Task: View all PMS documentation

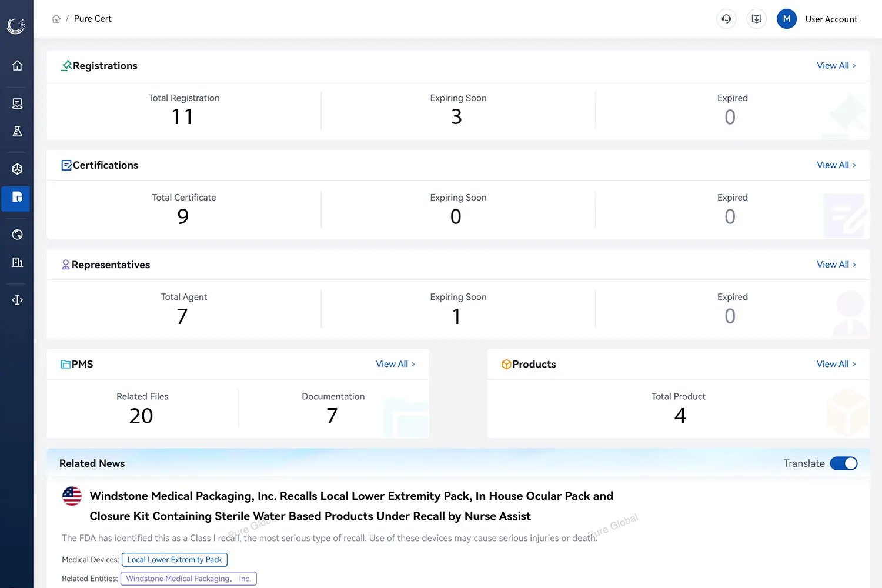Action: [395, 364]
